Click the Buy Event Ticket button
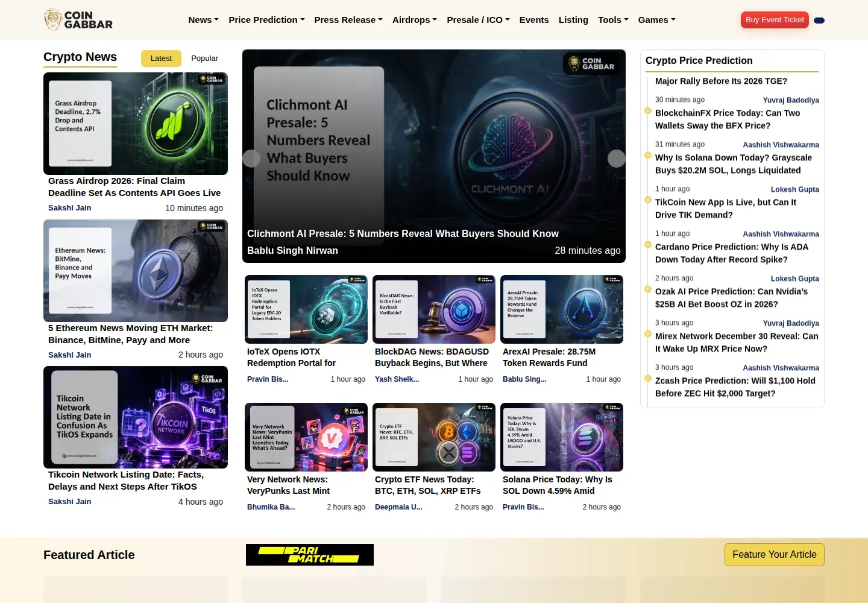 [x=775, y=20]
